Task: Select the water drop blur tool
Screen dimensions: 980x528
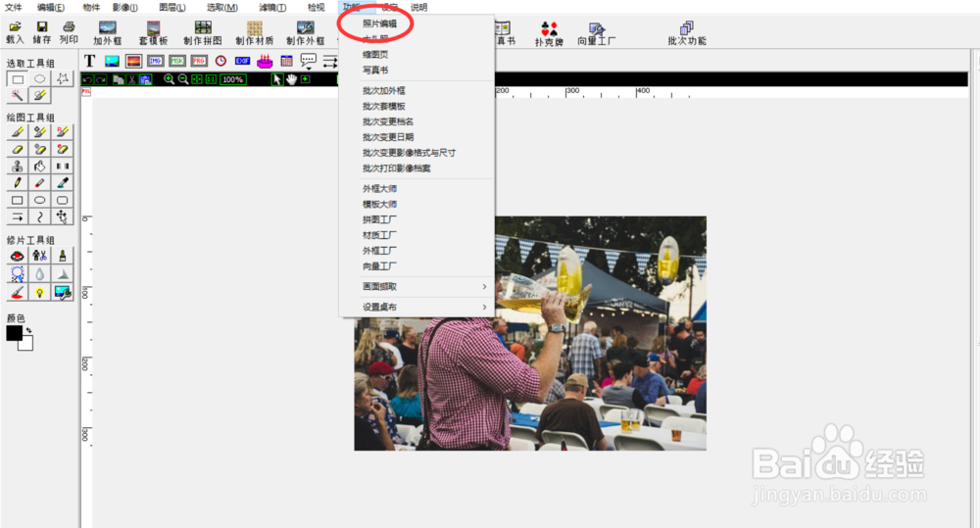Action: coord(39,274)
